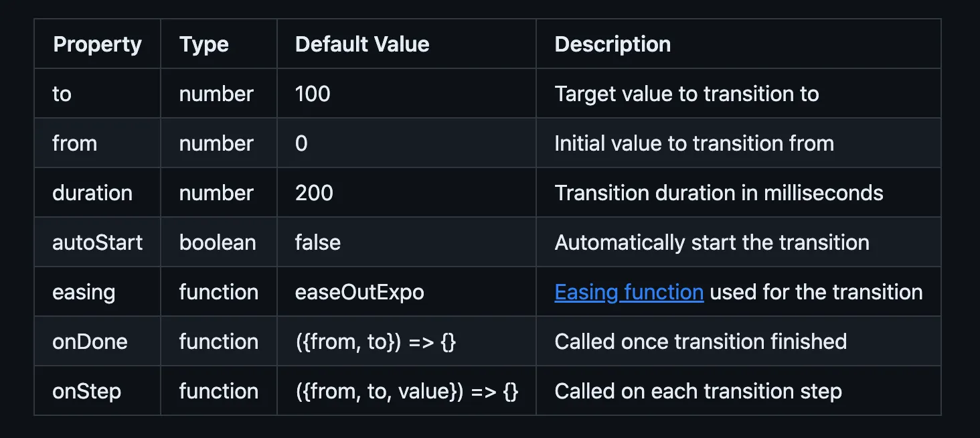
Task: Select the 'false' default value cell
Action: click(x=406, y=242)
